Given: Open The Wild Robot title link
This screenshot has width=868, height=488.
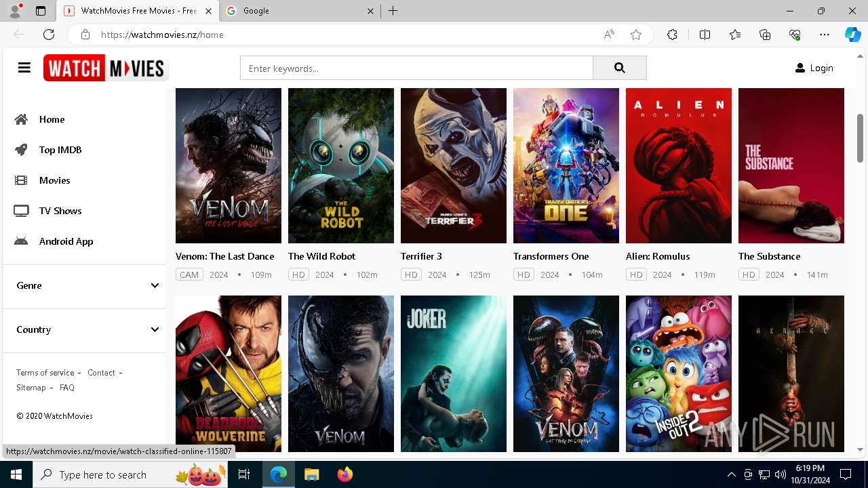Looking at the screenshot, I should (x=321, y=256).
